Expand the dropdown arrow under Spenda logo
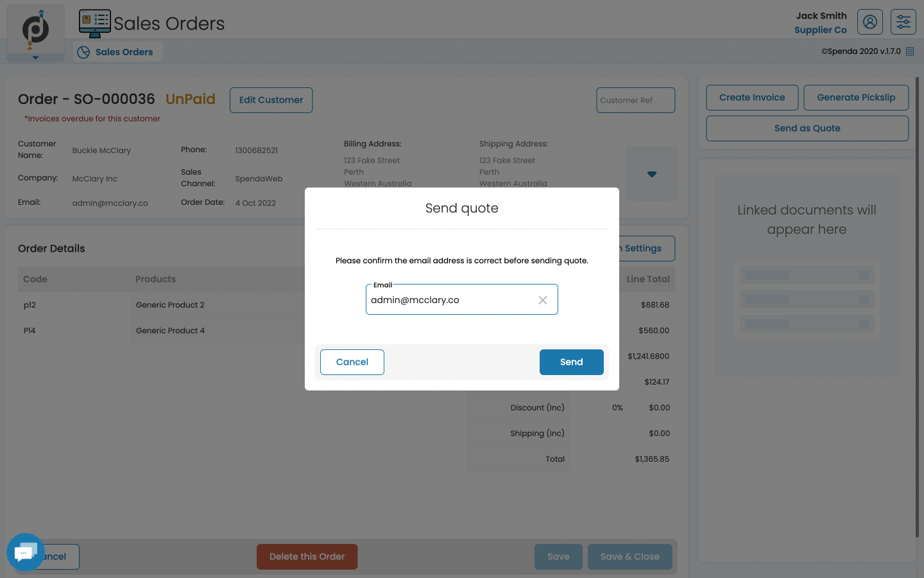This screenshot has height=578, width=924. [x=35, y=58]
